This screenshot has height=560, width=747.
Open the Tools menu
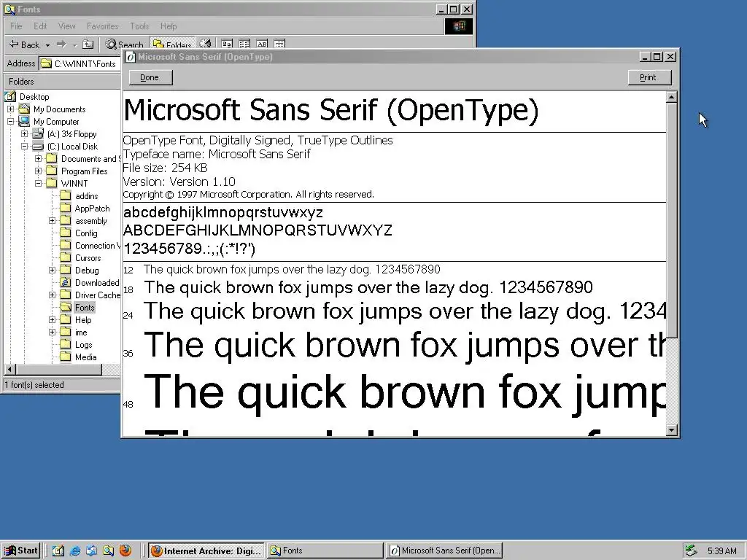(x=139, y=26)
